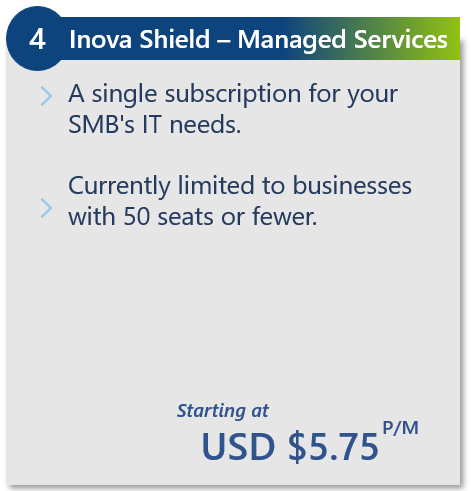Click the word 'subscription' in the first bullet
The image size is (471, 491).
pyautogui.click(x=233, y=95)
